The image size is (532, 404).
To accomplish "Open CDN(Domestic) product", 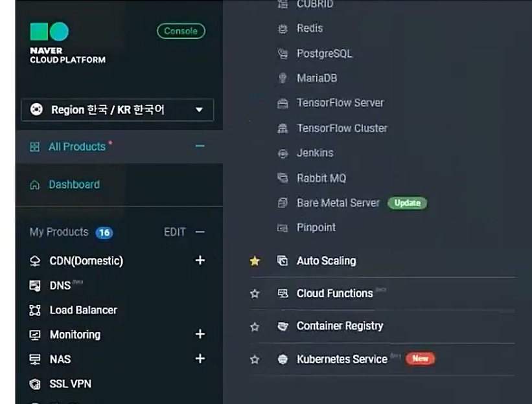I will [x=86, y=261].
